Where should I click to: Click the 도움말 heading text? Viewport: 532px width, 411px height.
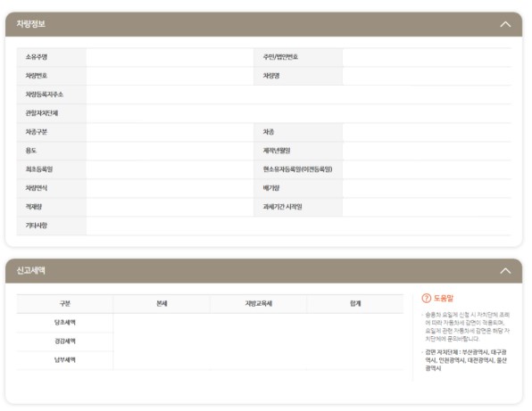[444, 298]
